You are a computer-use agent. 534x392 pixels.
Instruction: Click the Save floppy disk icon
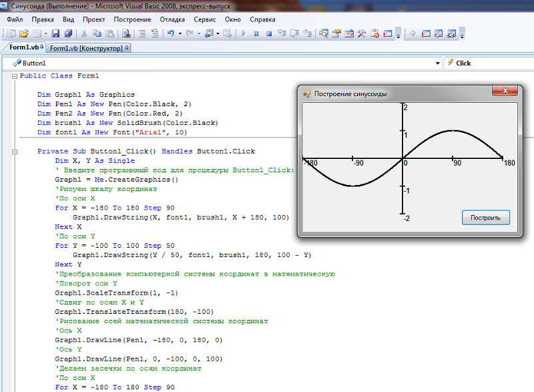(x=55, y=33)
